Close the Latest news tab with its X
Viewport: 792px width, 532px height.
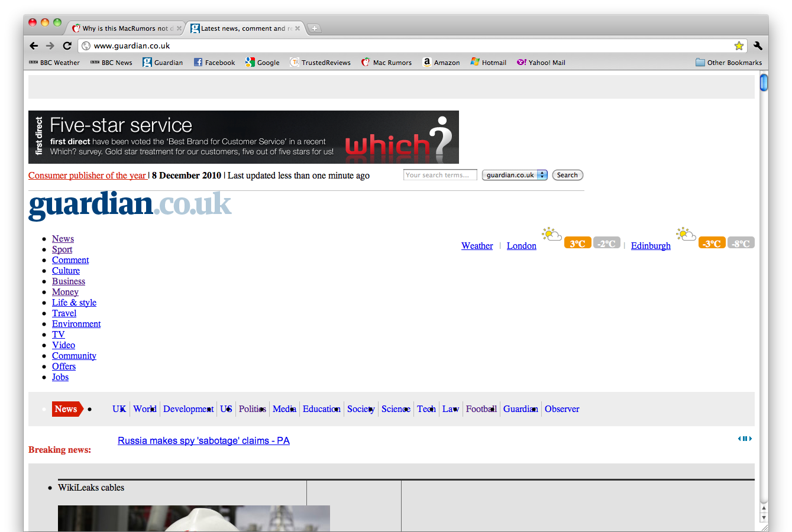[298, 28]
